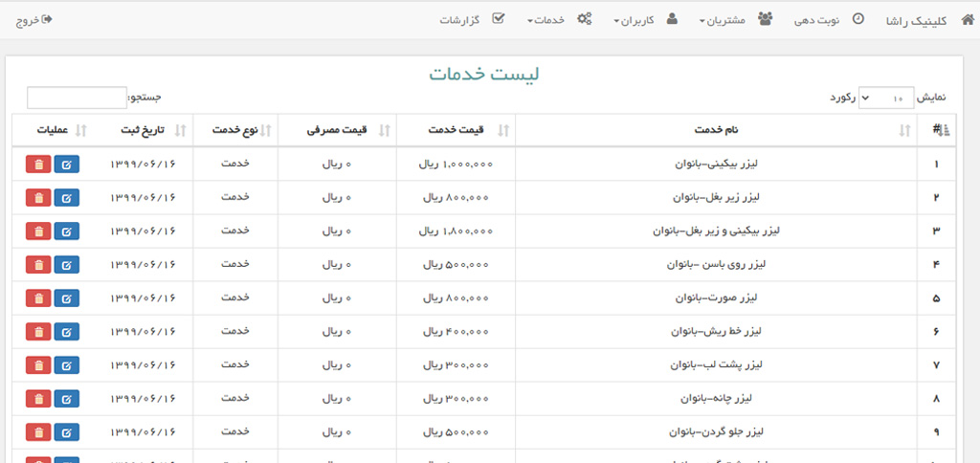Edit the لیزر زیر بغل-بانوان row
The image size is (980, 463).
67,197
